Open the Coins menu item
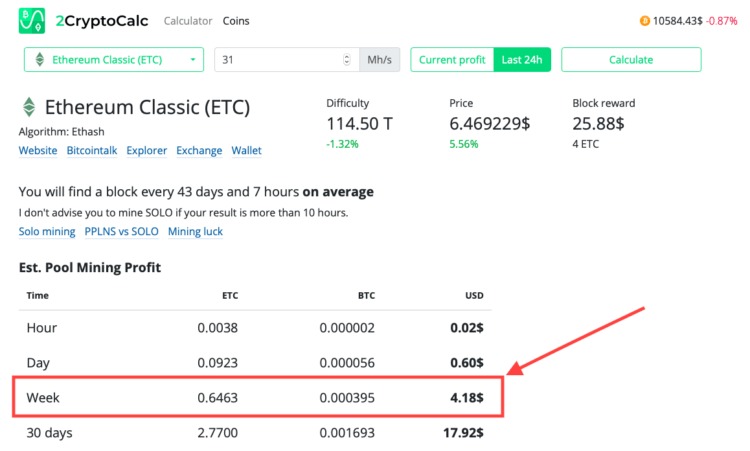This screenshot has height=451, width=750. 236,21
